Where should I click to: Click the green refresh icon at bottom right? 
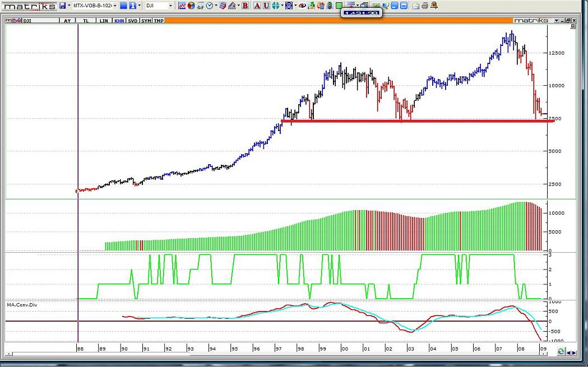561,351
